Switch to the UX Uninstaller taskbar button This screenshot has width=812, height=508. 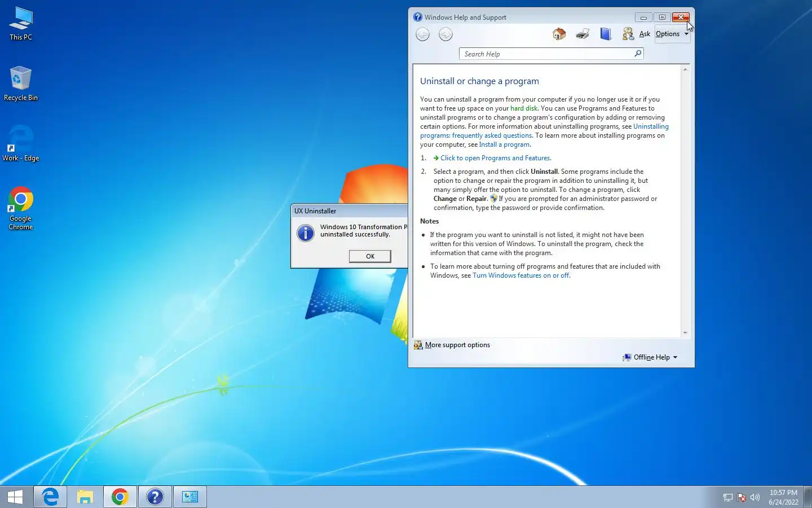click(190, 497)
